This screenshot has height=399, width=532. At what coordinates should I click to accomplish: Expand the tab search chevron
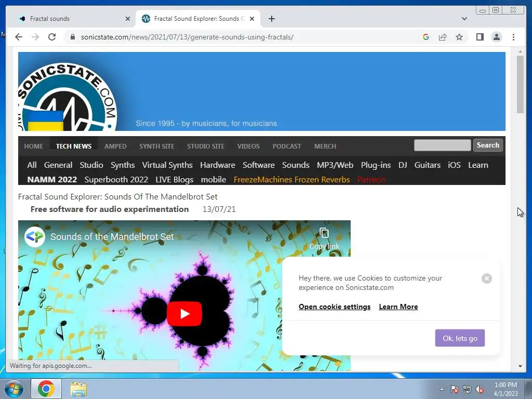click(x=464, y=19)
